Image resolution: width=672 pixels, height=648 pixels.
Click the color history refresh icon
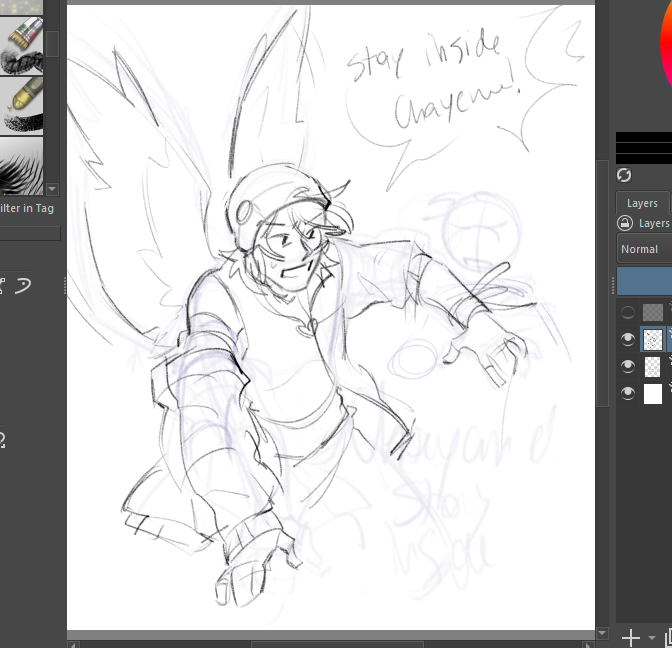tap(624, 175)
